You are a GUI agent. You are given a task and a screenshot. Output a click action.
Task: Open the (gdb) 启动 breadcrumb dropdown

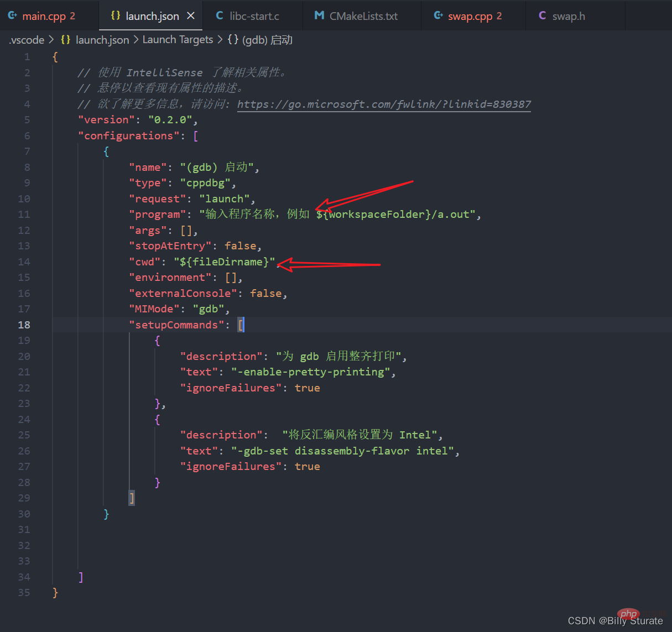(267, 40)
